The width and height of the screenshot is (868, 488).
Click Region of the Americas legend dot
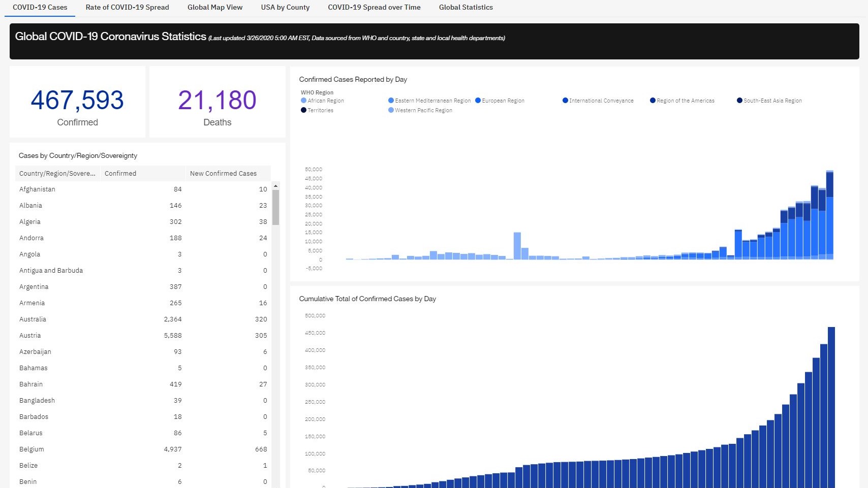point(653,101)
